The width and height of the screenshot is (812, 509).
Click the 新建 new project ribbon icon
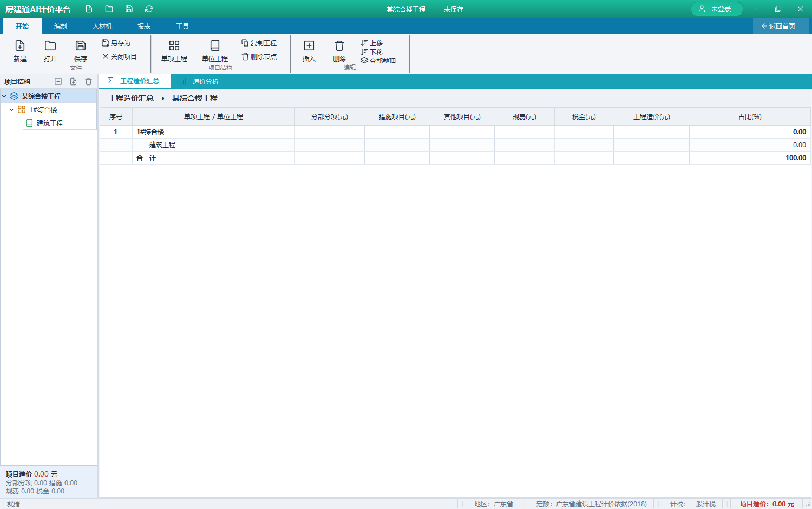click(x=20, y=51)
